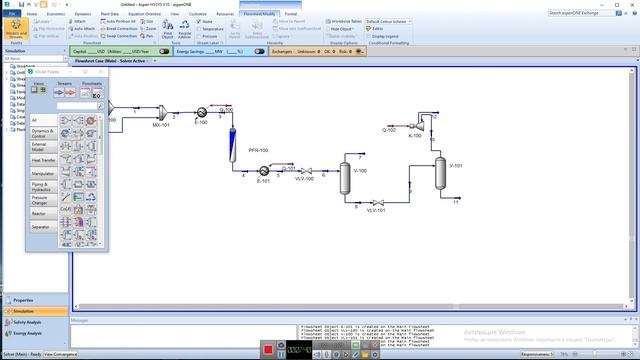The image size is (640, 360).
Task: Click the Model Palette search icon
Action: coord(100,106)
